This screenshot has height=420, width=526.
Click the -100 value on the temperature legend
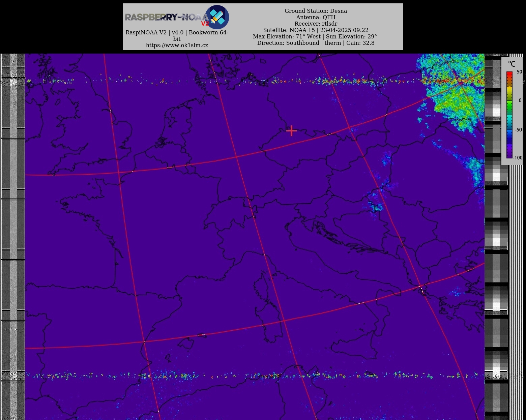[x=518, y=157]
